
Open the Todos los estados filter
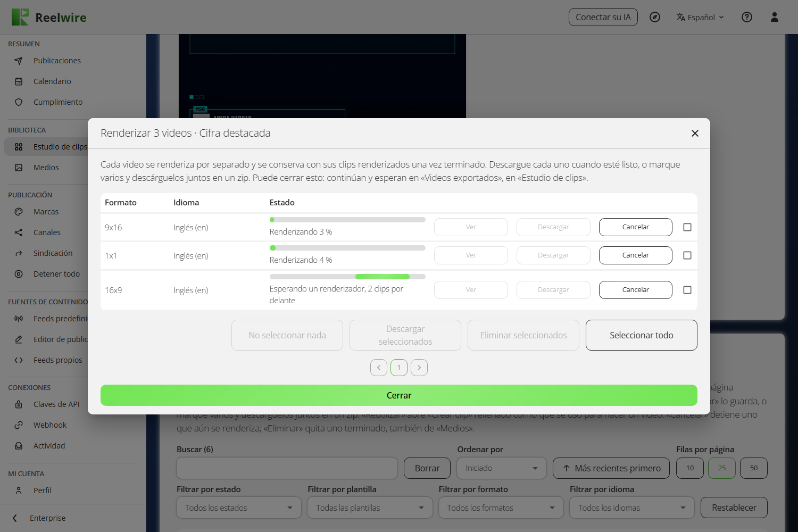click(x=239, y=508)
